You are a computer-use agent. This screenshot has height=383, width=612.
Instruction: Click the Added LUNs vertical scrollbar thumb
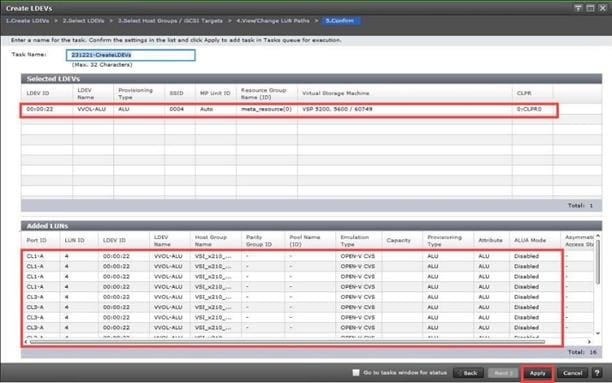598,262
